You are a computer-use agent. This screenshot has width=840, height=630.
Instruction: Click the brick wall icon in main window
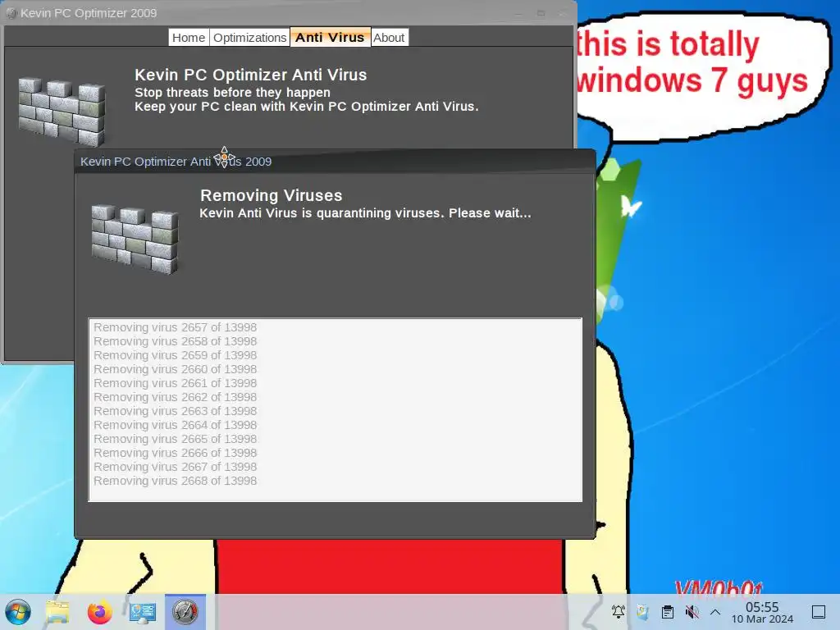point(62,112)
